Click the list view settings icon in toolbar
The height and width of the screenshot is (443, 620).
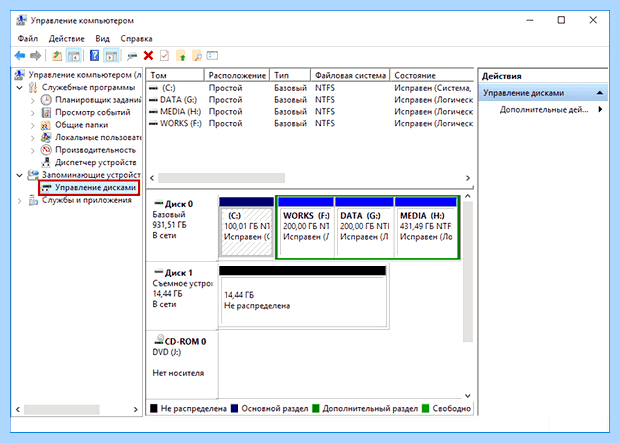(212, 56)
